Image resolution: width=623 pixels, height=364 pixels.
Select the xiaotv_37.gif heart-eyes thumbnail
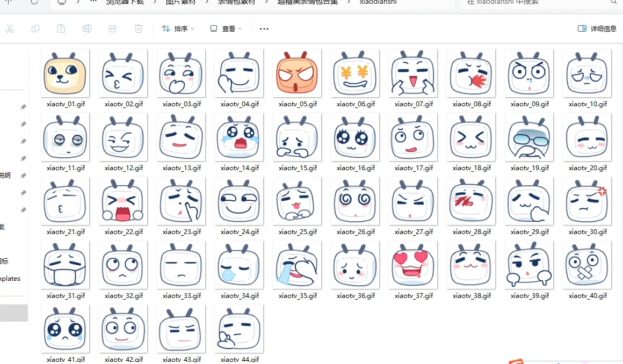pos(413,264)
